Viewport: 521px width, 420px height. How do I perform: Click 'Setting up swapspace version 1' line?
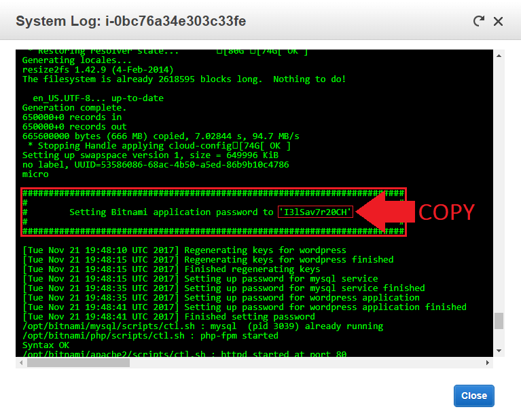click(x=150, y=155)
